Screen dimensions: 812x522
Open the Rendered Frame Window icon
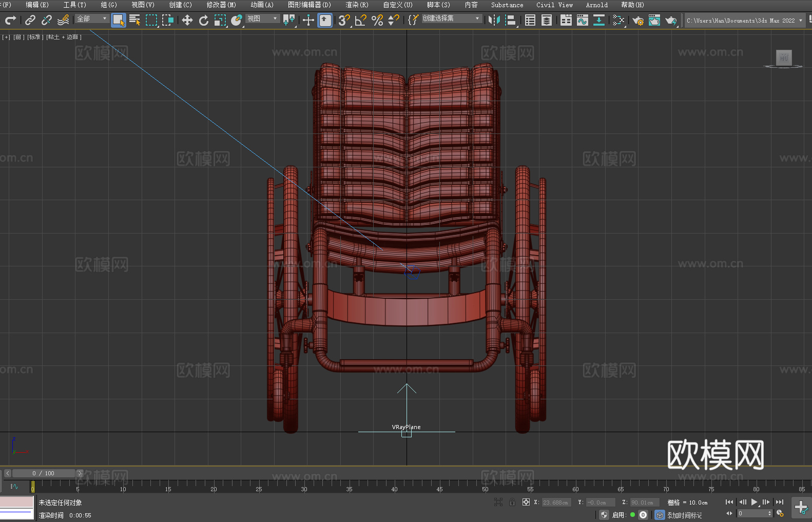pos(654,21)
